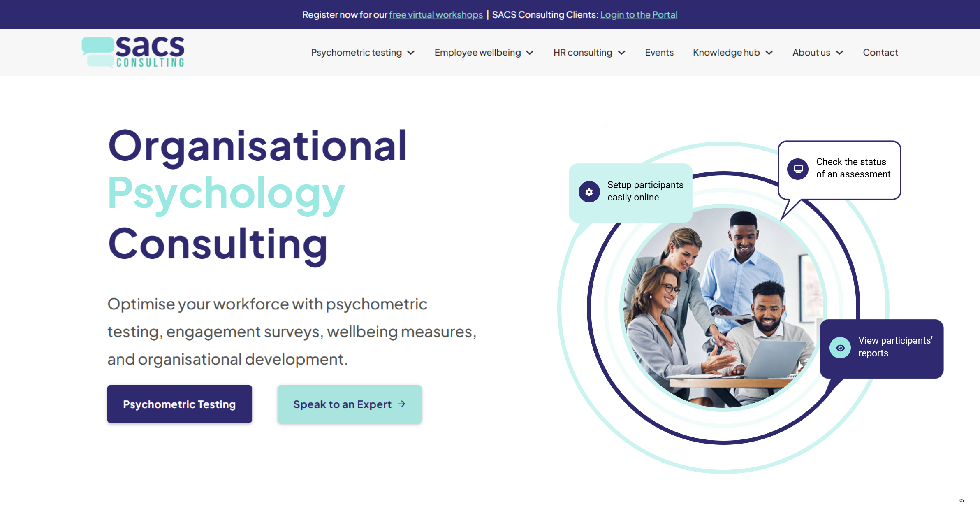Expand the About us menu chevron
The width and height of the screenshot is (980, 509).
(840, 53)
